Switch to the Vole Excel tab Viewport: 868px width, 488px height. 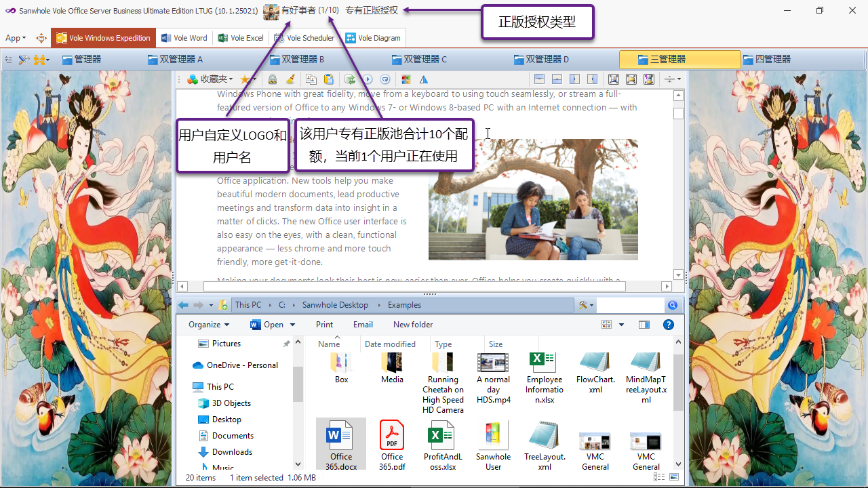[x=241, y=38]
